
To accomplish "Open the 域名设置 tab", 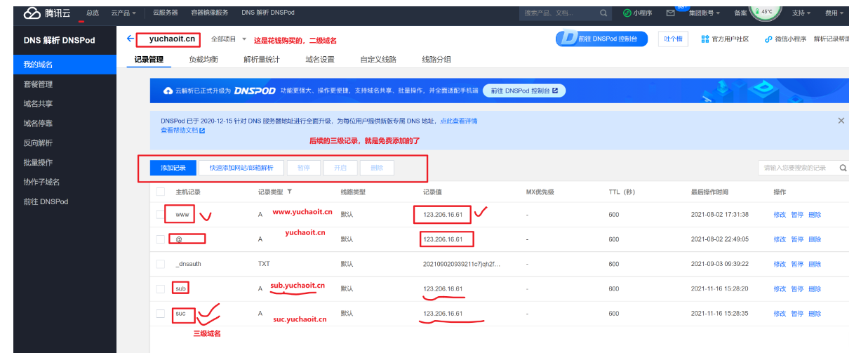I will (320, 60).
